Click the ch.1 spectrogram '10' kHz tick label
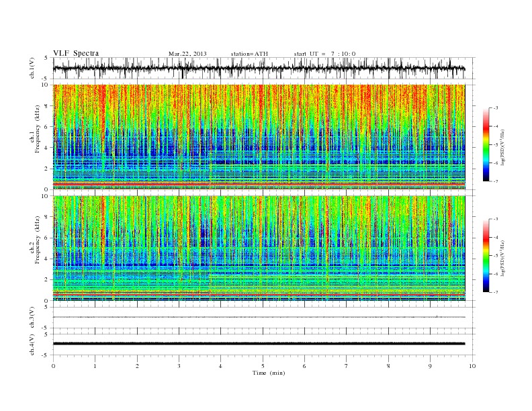Image resolution: width=532 pixels, height=411 pixels. click(x=45, y=85)
